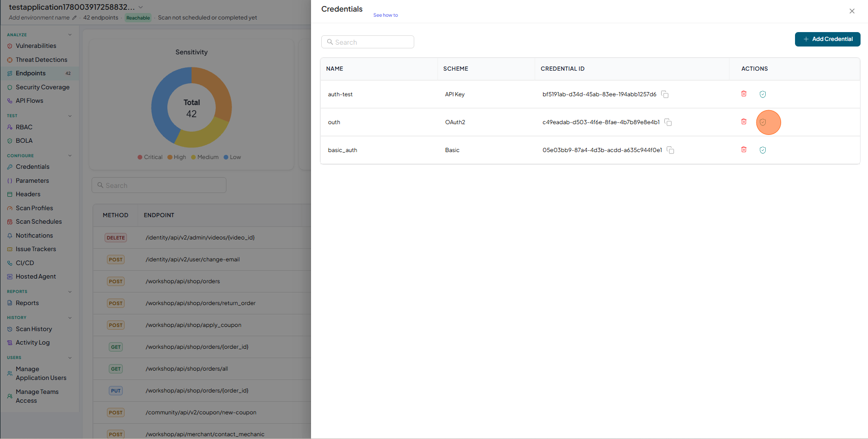Open Security Coverage page
This screenshot has width=868, height=439.
click(x=42, y=87)
